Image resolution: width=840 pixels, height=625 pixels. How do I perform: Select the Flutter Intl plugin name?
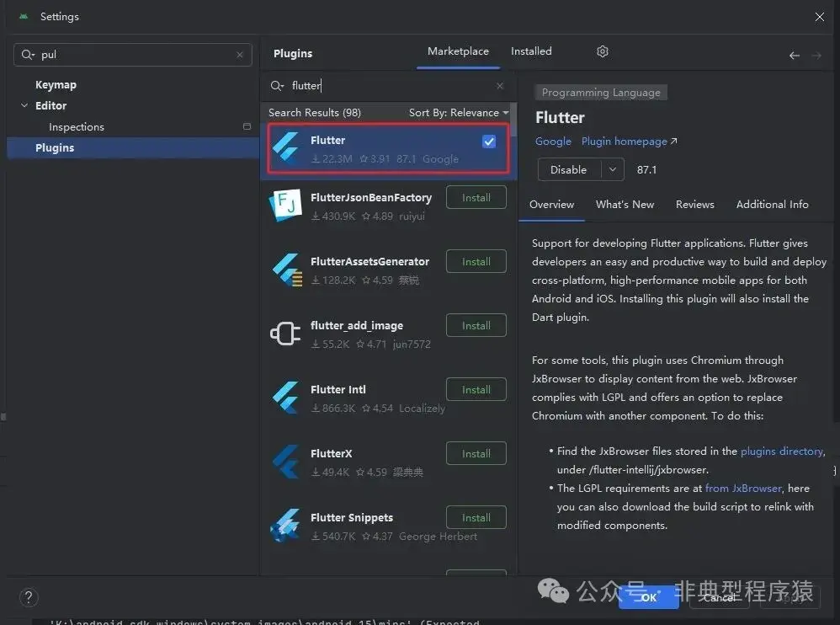click(338, 390)
